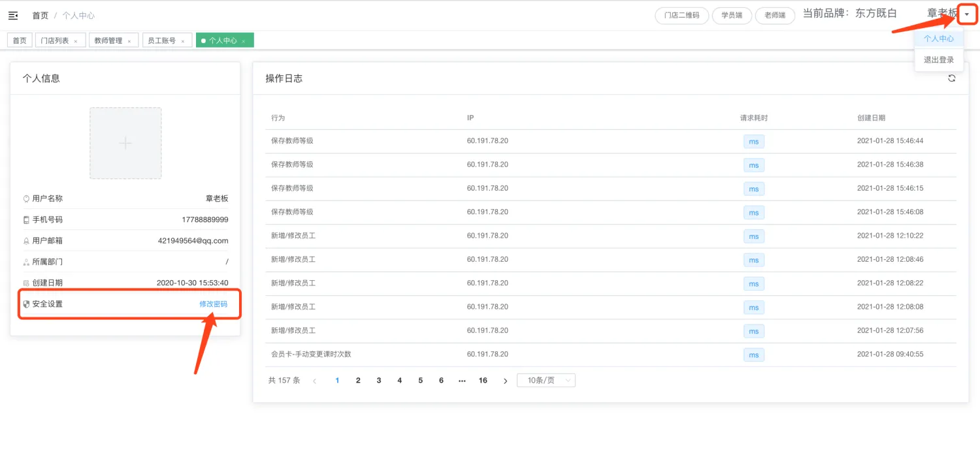Click the refresh icon in 操作日志 panel

tap(951, 78)
